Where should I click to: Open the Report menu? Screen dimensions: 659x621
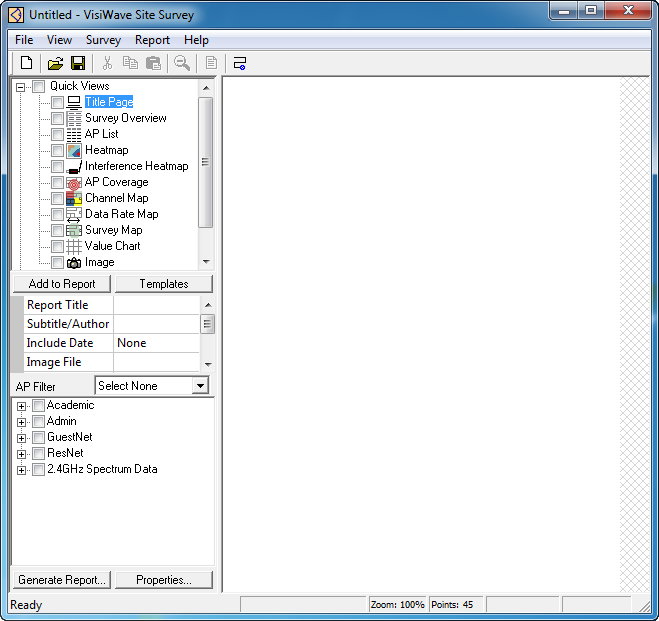click(152, 40)
